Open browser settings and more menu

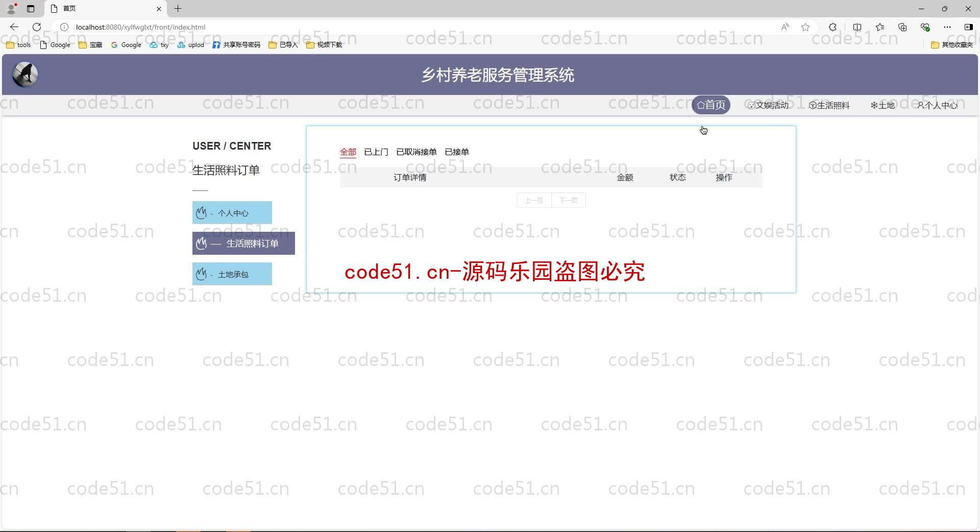(947, 27)
